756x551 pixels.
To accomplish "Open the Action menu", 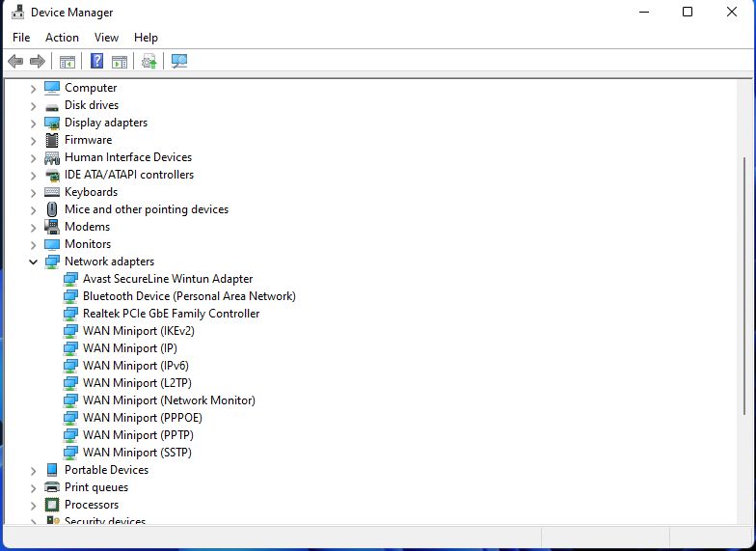I will (62, 38).
